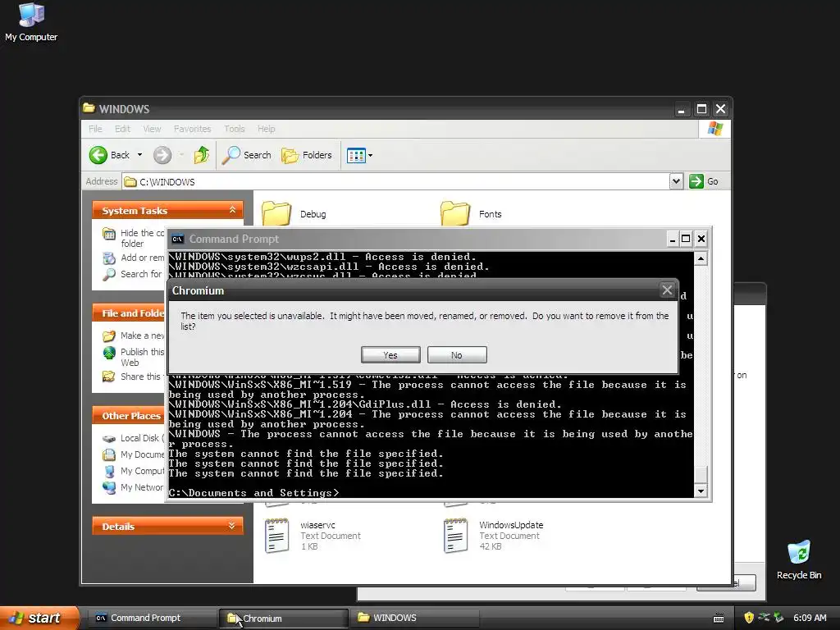Click Publish this folder to Web link
This screenshot has width=840, height=630.
point(133,357)
